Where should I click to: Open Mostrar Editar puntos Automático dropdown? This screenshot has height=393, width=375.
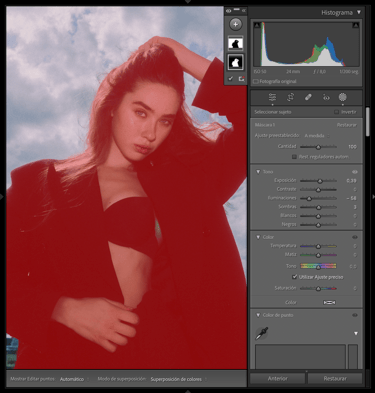pos(74,379)
